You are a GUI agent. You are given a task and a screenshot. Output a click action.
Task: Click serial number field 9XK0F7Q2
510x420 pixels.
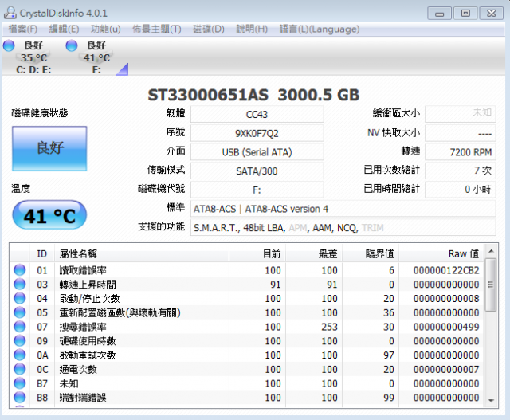[x=257, y=133]
